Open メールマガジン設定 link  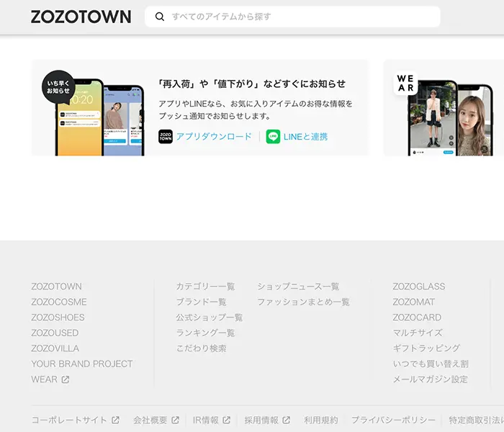pos(431,379)
